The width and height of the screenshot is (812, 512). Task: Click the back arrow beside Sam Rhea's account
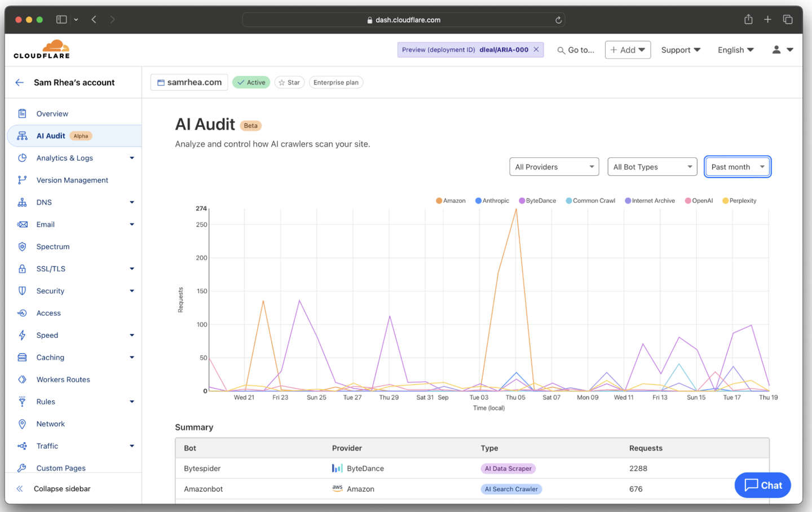pyautogui.click(x=20, y=82)
